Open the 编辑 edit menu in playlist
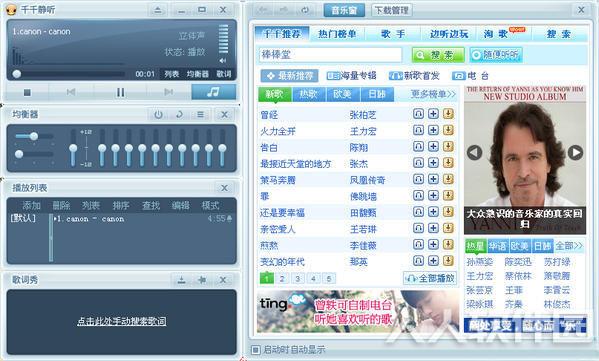 click(x=180, y=206)
